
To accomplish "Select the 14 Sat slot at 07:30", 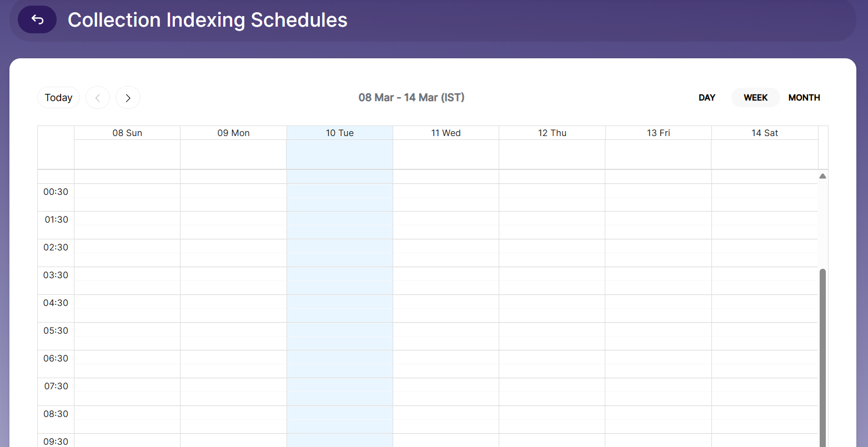I will (765, 385).
